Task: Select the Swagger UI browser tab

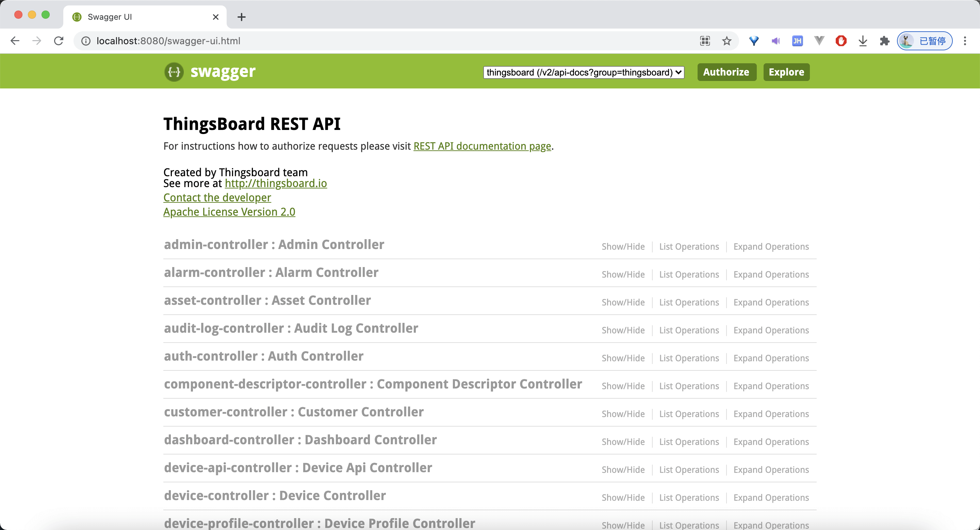Action: click(145, 17)
